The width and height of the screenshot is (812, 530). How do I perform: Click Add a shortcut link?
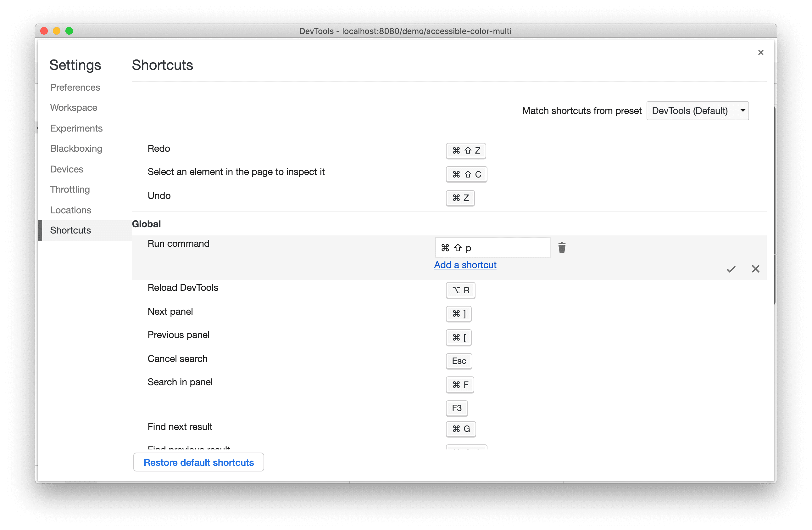466,265
